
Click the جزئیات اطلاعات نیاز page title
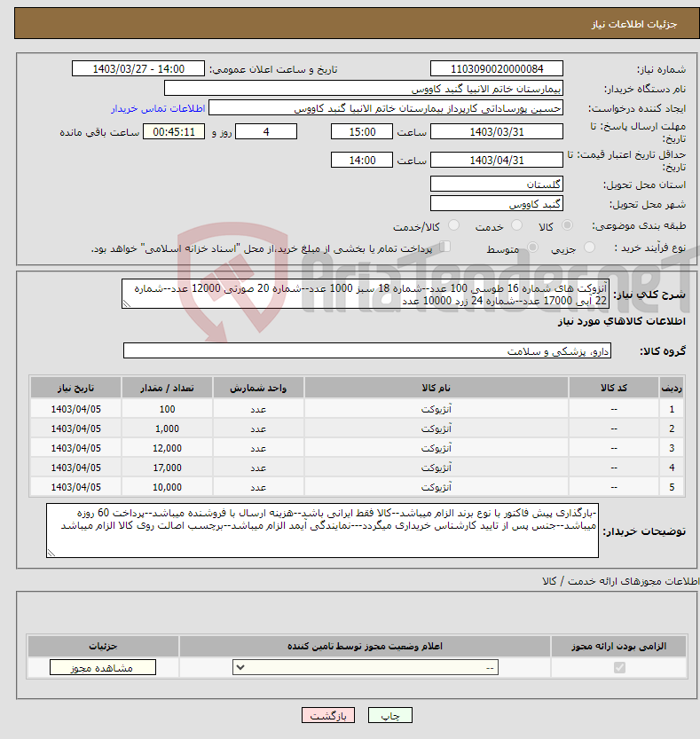click(x=634, y=24)
